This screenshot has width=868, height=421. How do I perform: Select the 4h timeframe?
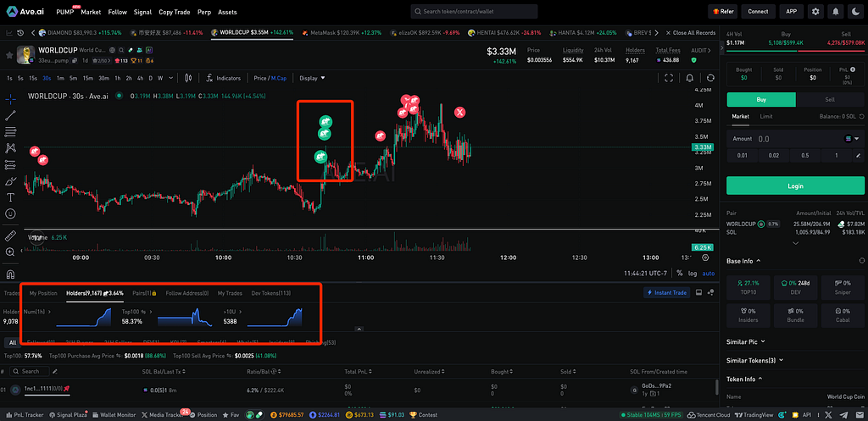[x=141, y=78]
